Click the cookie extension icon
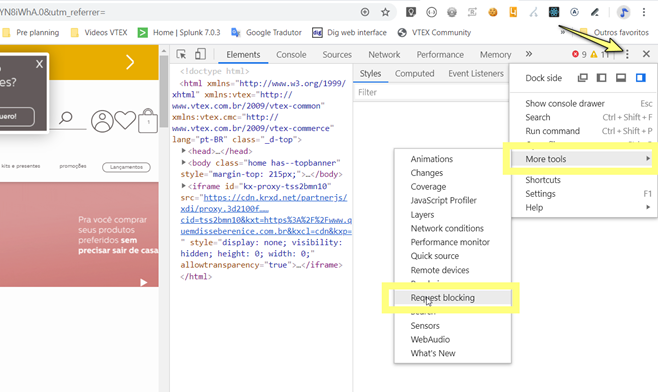 pos(493,12)
